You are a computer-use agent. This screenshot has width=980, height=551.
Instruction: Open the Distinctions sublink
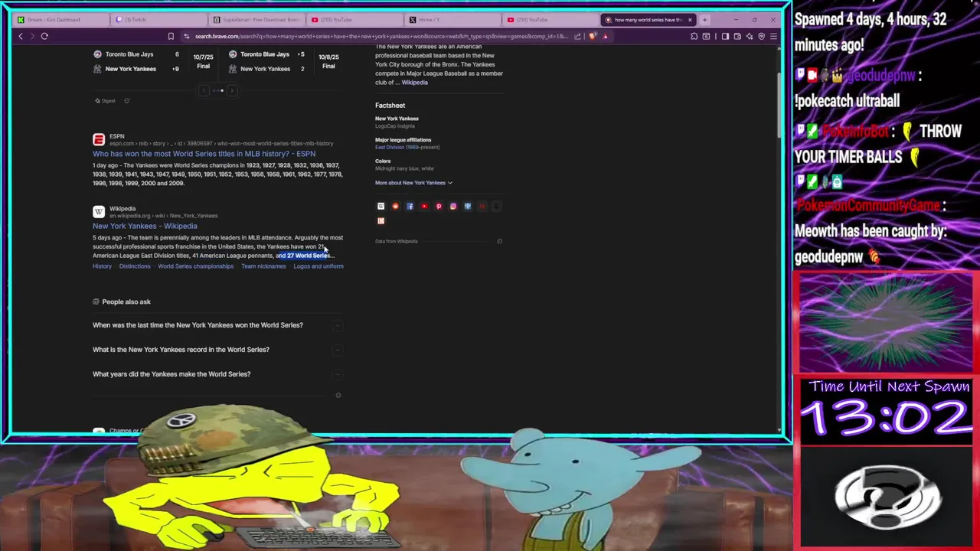point(135,266)
